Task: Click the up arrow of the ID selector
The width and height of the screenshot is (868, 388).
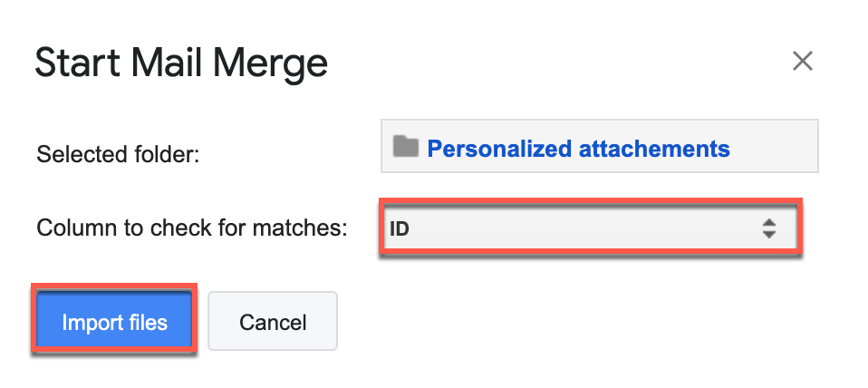Action: coord(769,222)
